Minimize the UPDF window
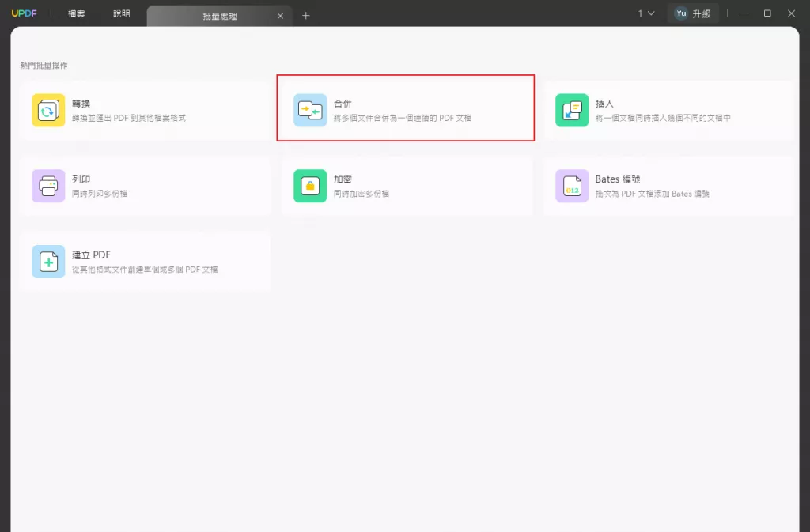This screenshot has height=532, width=810. [744, 13]
